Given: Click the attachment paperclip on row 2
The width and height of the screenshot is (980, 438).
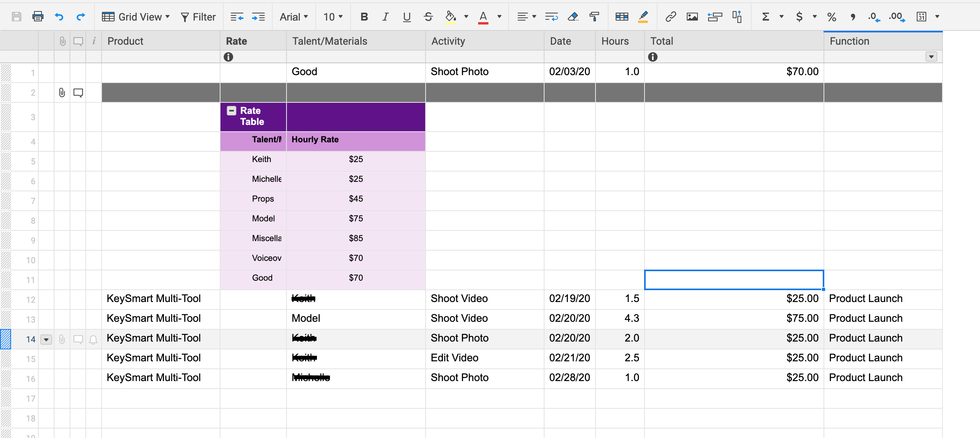Looking at the screenshot, I should 62,93.
